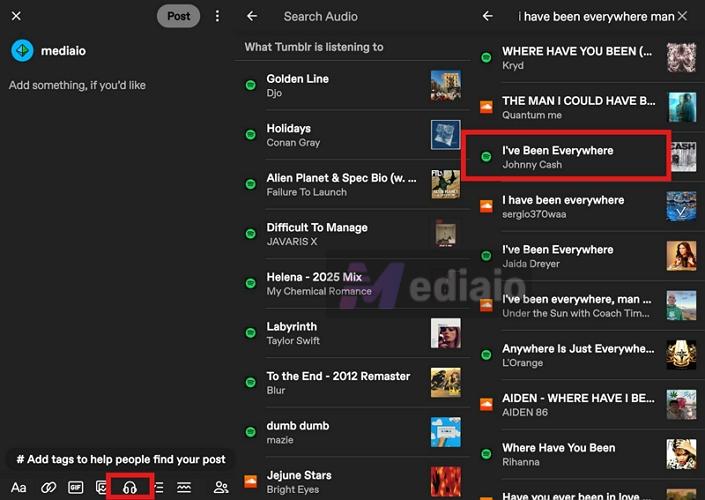705x500 pixels.
Task: Clear the audio search query
Action: [x=682, y=16]
